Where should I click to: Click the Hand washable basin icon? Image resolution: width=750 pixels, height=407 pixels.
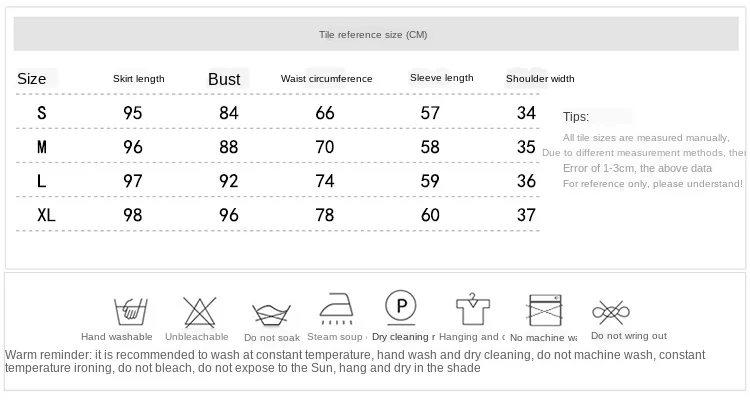pos(127,310)
